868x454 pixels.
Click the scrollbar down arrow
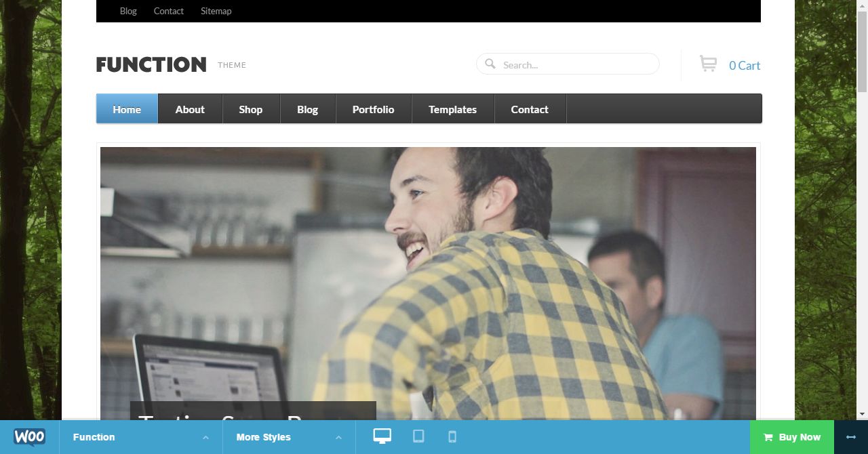click(862, 413)
